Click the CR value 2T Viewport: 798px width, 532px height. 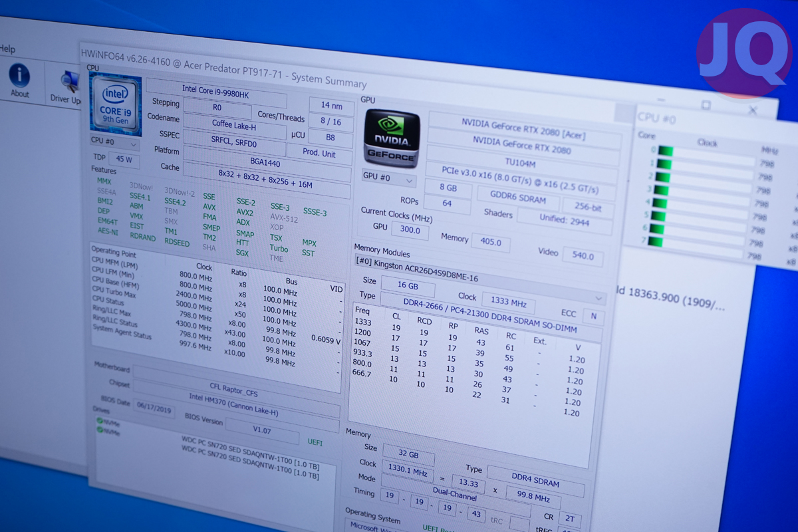click(x=570, y=519)
